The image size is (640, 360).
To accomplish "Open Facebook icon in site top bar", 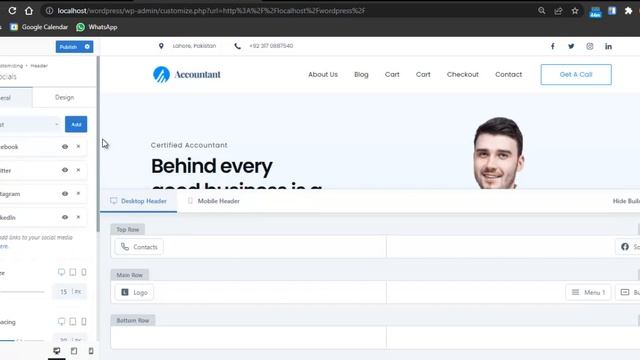I will [x=553, y=46].
